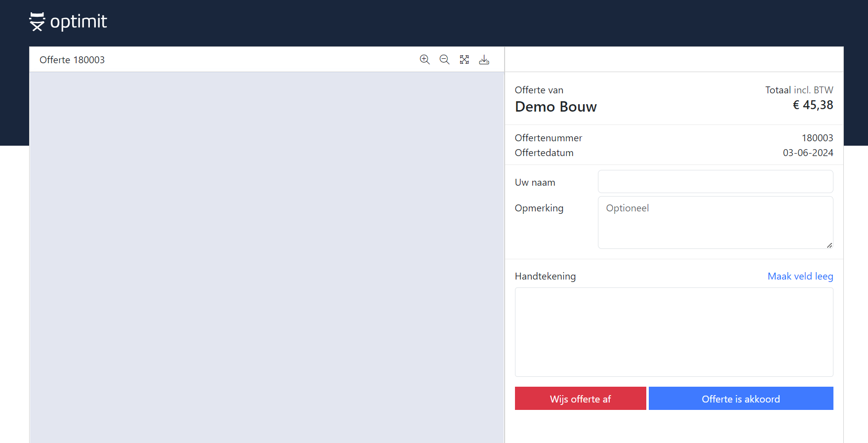This screenshot has height=443, width=868.
Task: Grab the Opmerking textarea resize handle
Action: 829,245
